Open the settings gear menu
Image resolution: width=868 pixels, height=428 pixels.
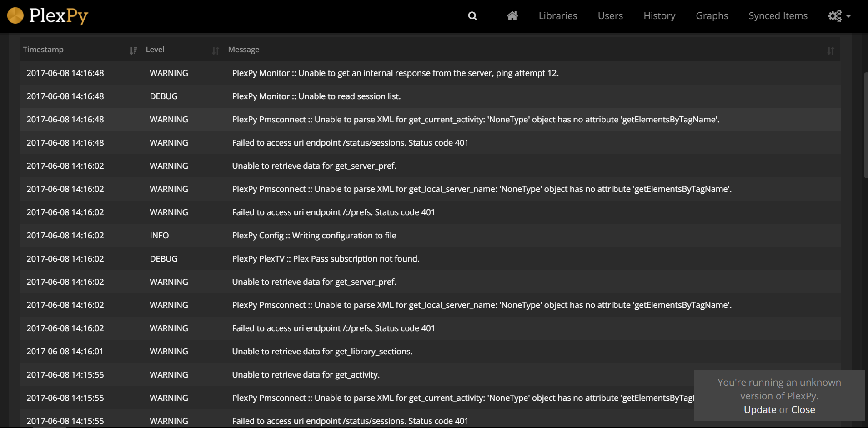click(x=834, y=15)
